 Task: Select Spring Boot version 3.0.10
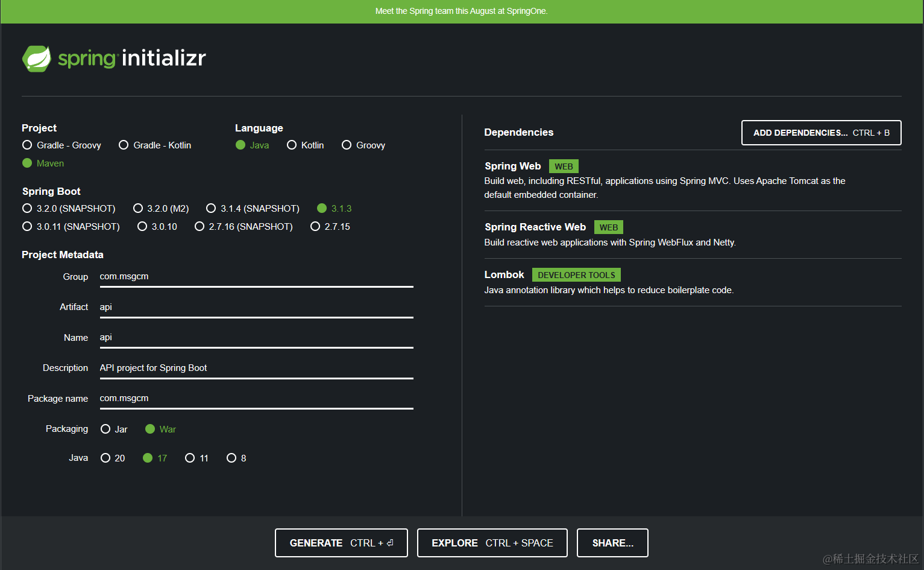pyautogui.click(x=157, y=227)
